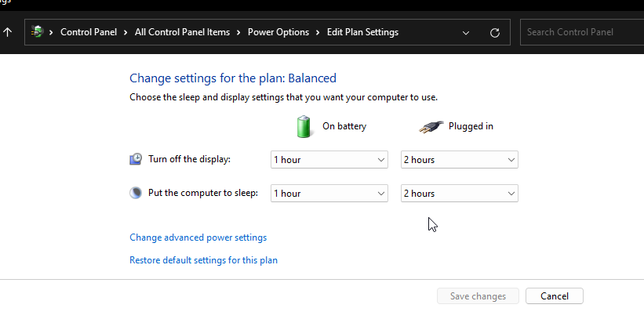Click Restore default settings for this plan
This screenshot has height=330, width=644.
tap(203, 260)
